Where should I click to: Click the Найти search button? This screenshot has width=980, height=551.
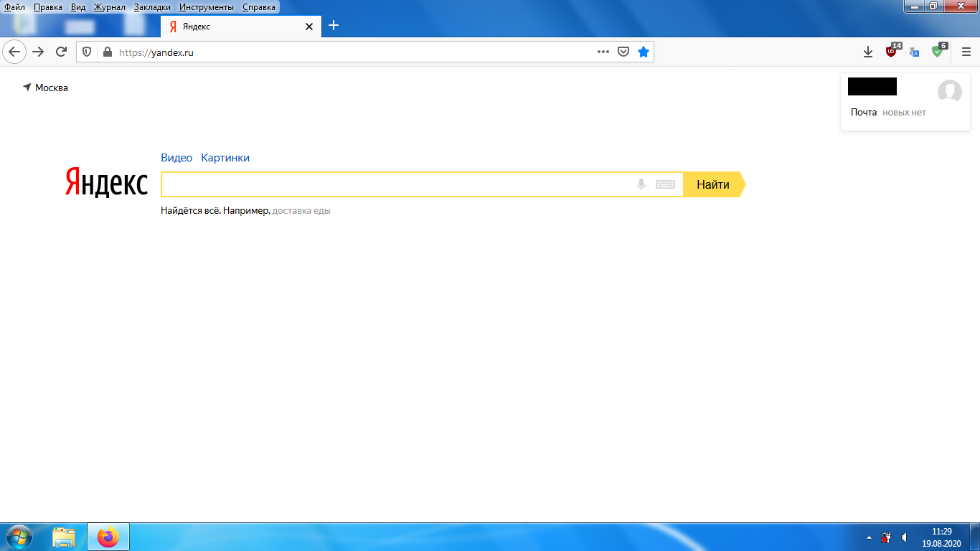coord(713,184)
